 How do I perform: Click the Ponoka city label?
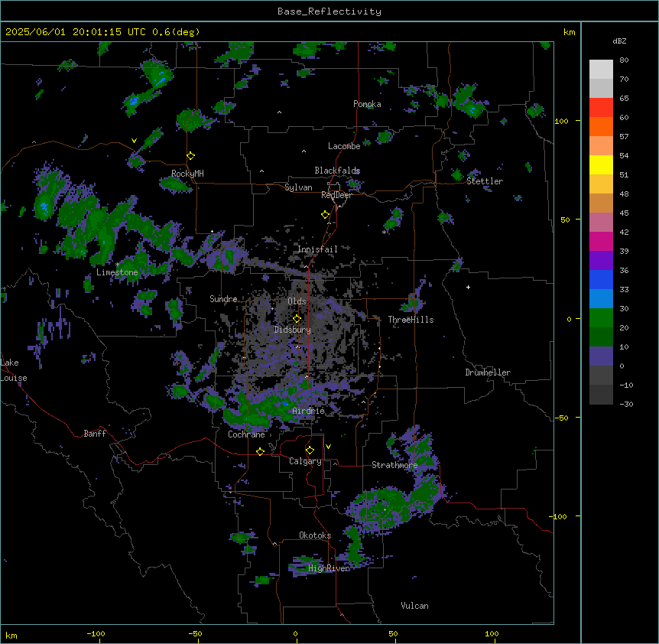tap(367, 104)
